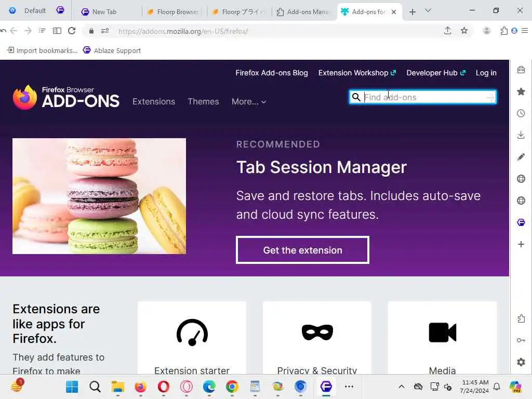Launch Microsoft Edge from the taskbar
532x399 pixels.
click(209, 387)
